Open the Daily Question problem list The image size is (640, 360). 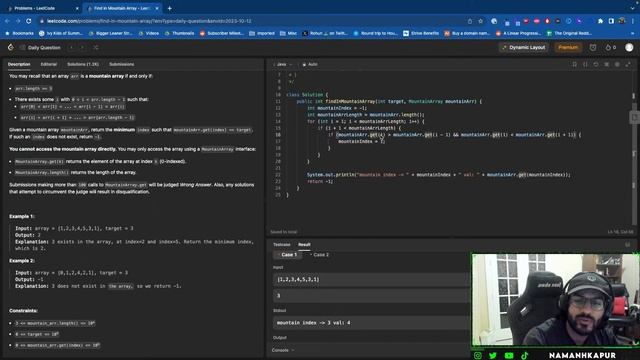coord(40,48)
